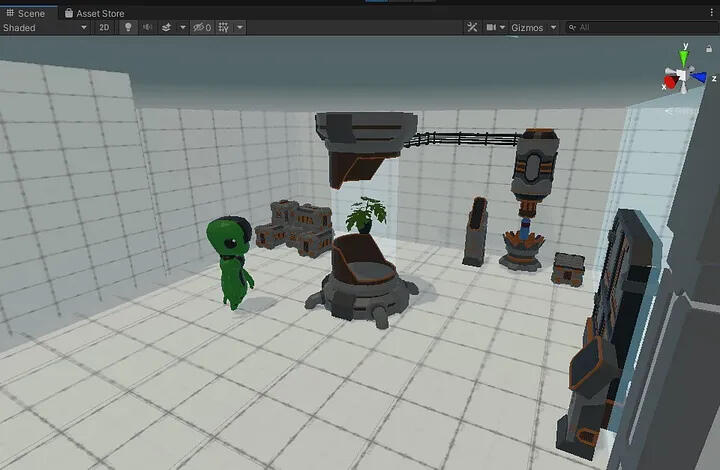The image size is (720, 470).
Task: Switch to the Scene tab
Action: (x=24, y=13)
